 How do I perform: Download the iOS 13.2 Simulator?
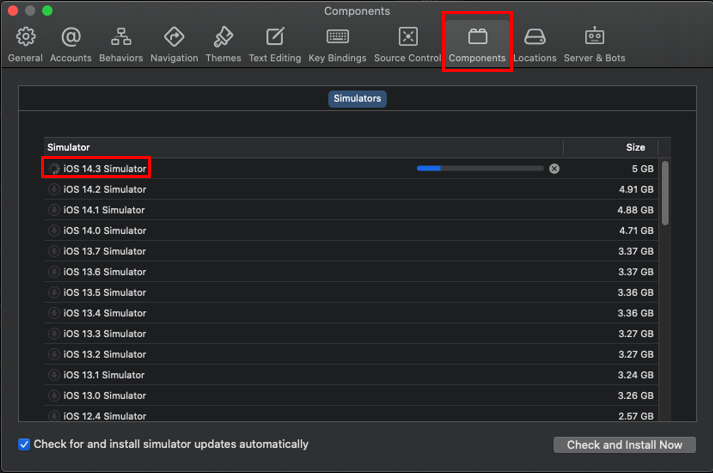pos(54,354)
